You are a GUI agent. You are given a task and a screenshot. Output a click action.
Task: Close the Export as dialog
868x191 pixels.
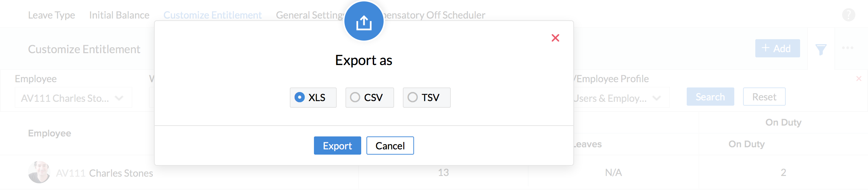click(x=555, y=38)
